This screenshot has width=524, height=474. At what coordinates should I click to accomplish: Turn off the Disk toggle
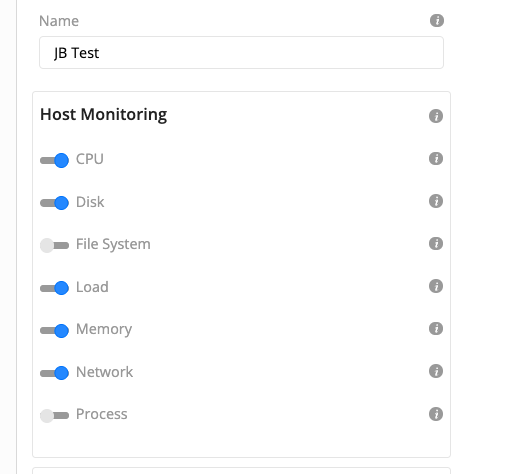click(x=54, y=203)
